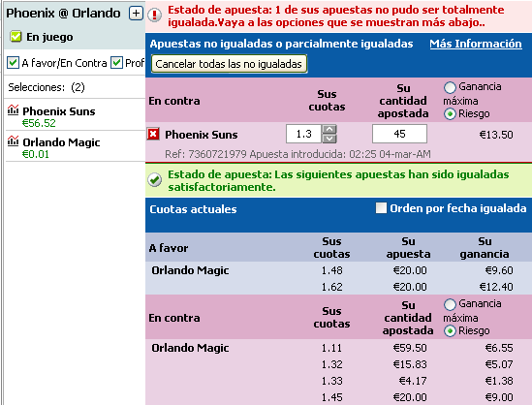The width and height of the screenshot is (532, 405).
Task: Click the red warning alert icon
Action: click(154, 15)
